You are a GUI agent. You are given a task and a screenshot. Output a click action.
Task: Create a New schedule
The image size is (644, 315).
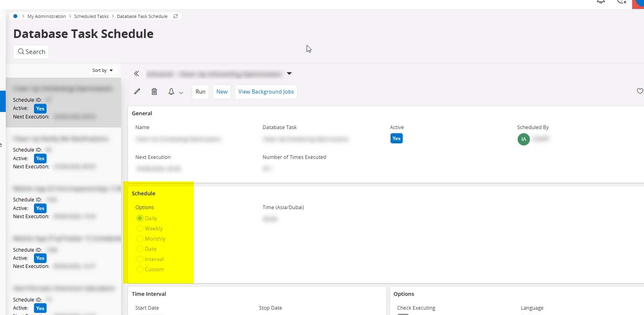point(222,92)
